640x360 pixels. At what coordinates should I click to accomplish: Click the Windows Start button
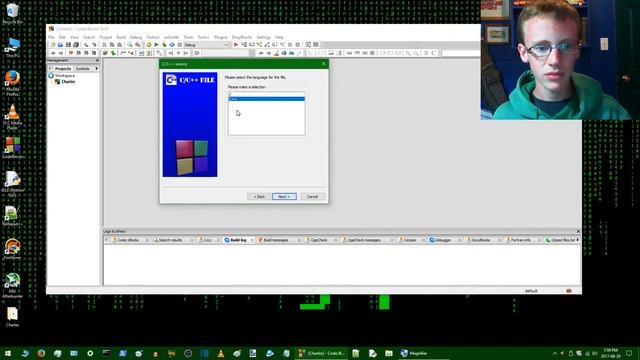pos(8,353)
